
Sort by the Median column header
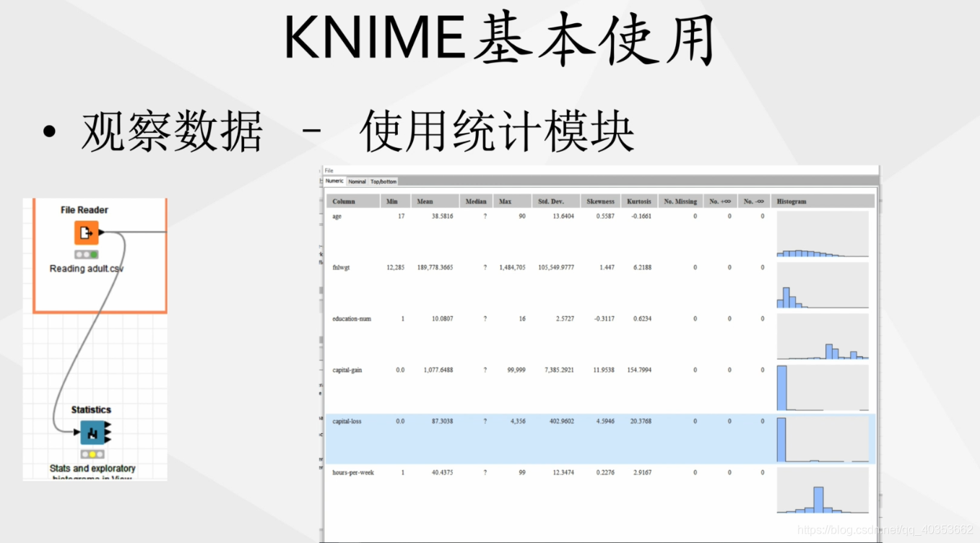[476, 201]
